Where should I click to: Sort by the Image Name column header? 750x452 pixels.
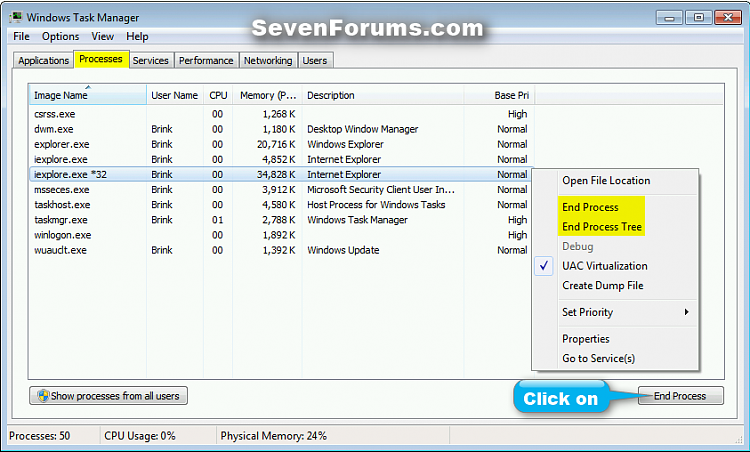88,95
